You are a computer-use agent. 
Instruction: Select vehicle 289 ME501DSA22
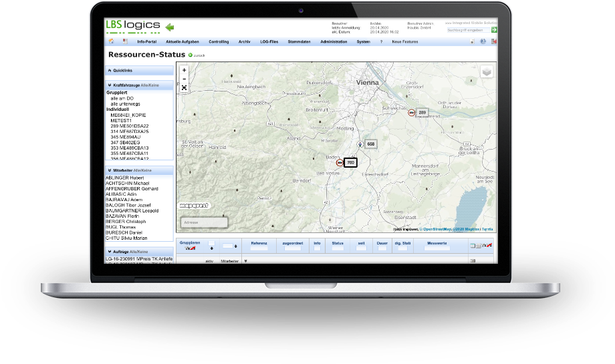click(130, 126)
